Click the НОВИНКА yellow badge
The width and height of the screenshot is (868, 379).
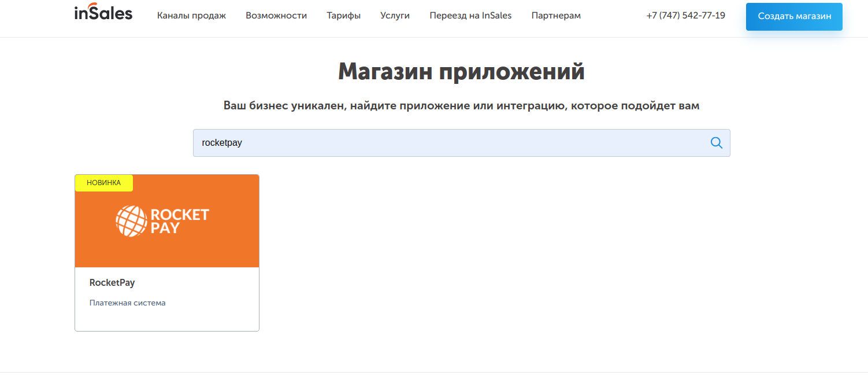(104, 183)
